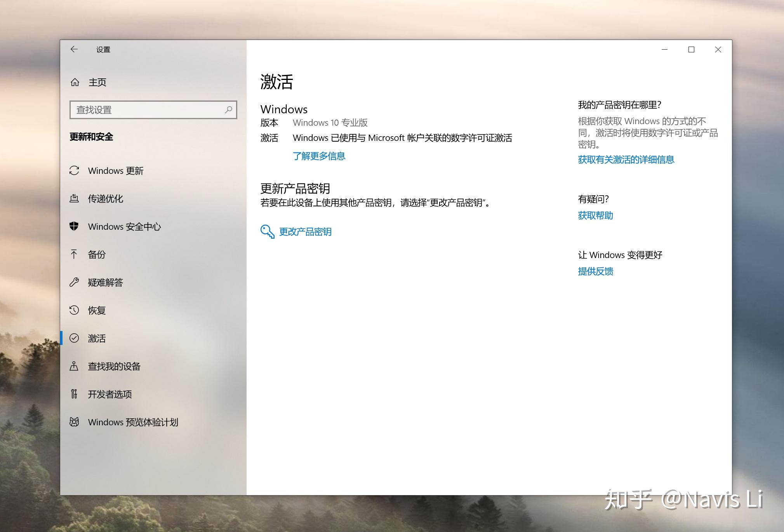Click the home icon beside 主页
The width and height of the screenshot is (784, 532).
pyautogui.click(x=75, y=82)
